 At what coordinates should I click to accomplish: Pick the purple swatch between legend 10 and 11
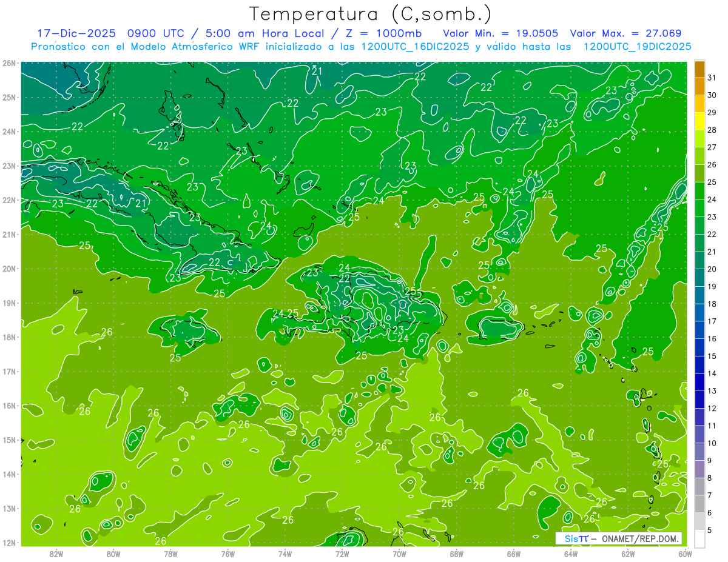(699, 435)
